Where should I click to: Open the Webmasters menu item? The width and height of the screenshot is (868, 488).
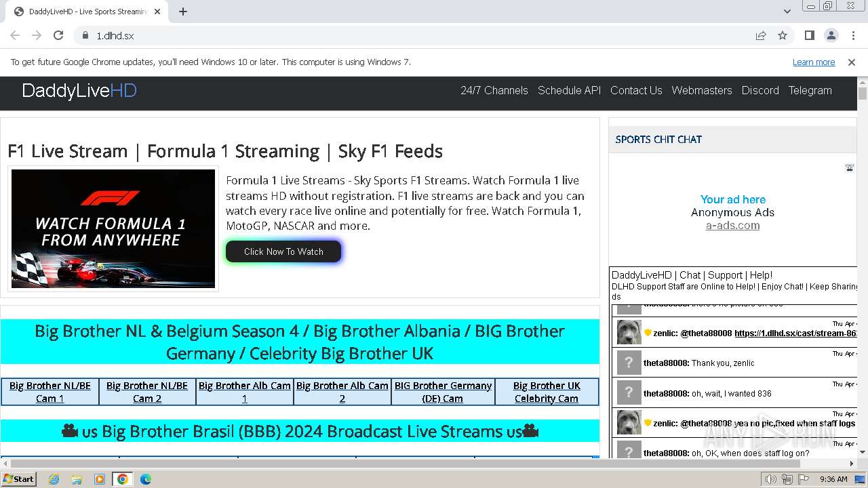(x=702, y=90)
